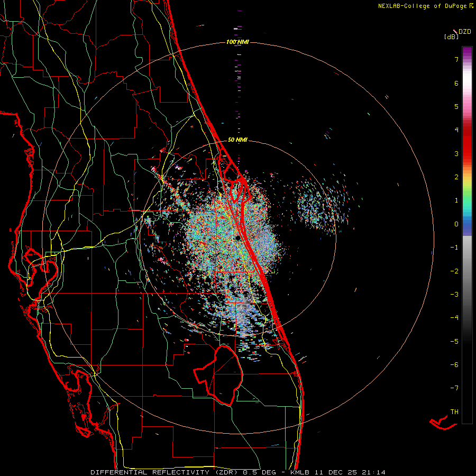Viewport: 476px width, 476px height.
Task: Click the 5 value on the dB scale
Action: click(456, 106)
